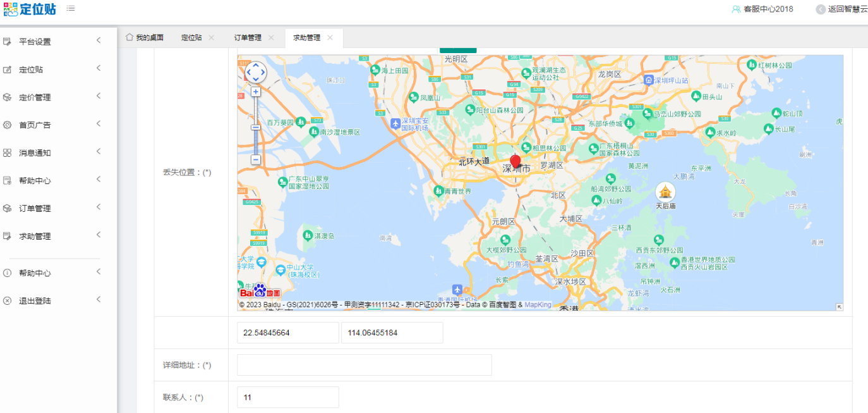Viewport: 868px width, 413px height.
Task: Click the 返回智慧云 back icon
Action: [x=820, y=9]
